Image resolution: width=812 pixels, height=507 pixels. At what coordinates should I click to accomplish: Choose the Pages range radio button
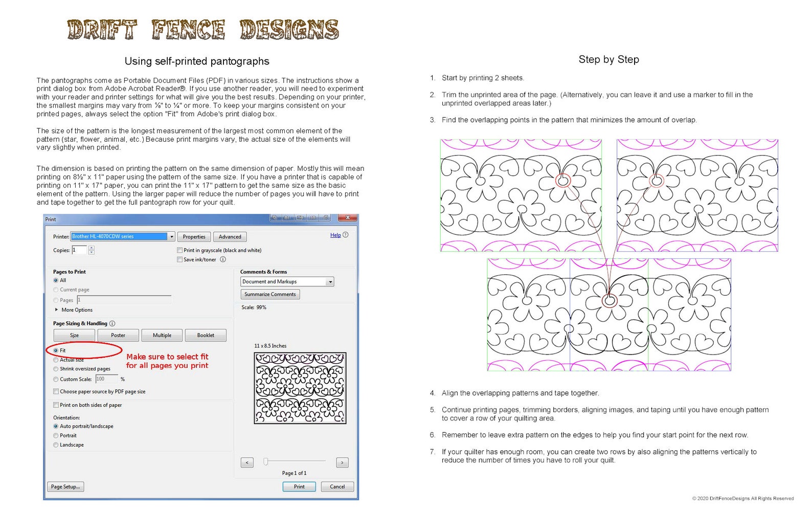point(56,300)
